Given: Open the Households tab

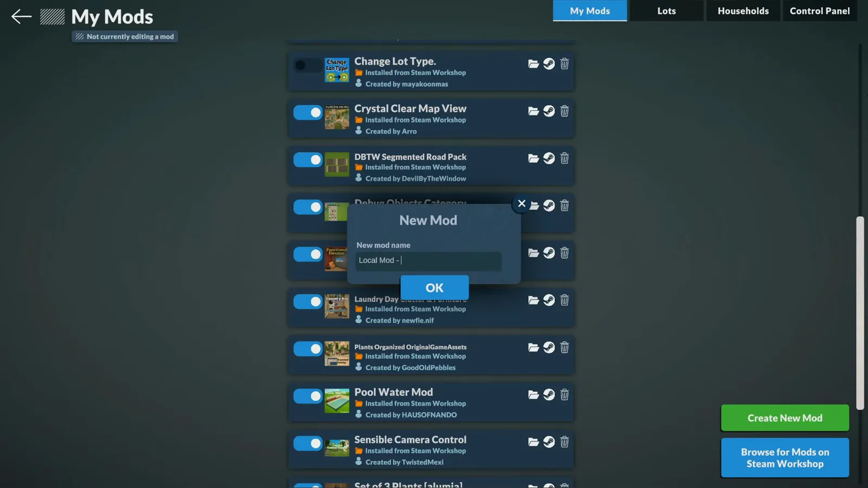Looking at the screenshot, I should click(743, 11).
